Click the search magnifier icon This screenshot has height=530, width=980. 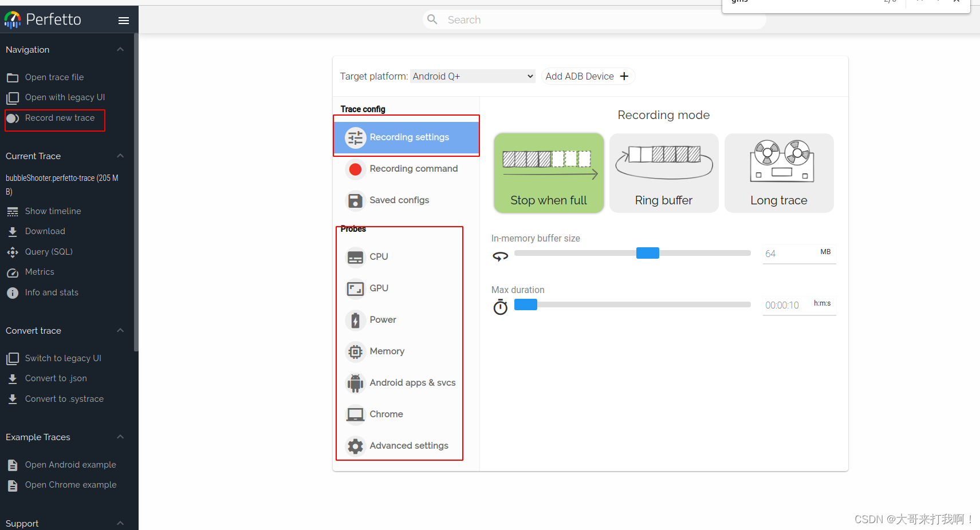pos(432,19)
